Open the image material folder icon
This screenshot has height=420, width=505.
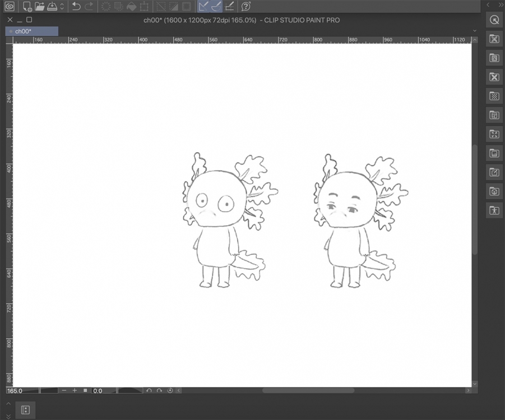(x=494, y=153)
